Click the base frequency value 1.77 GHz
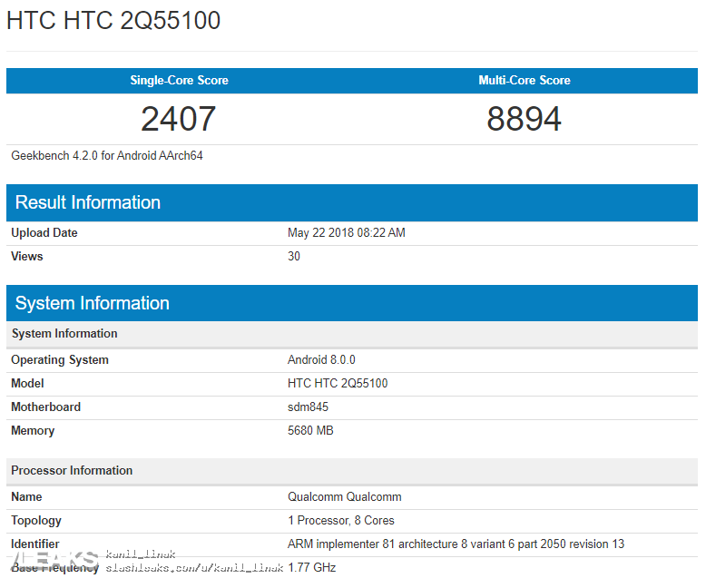 (312, 567)
